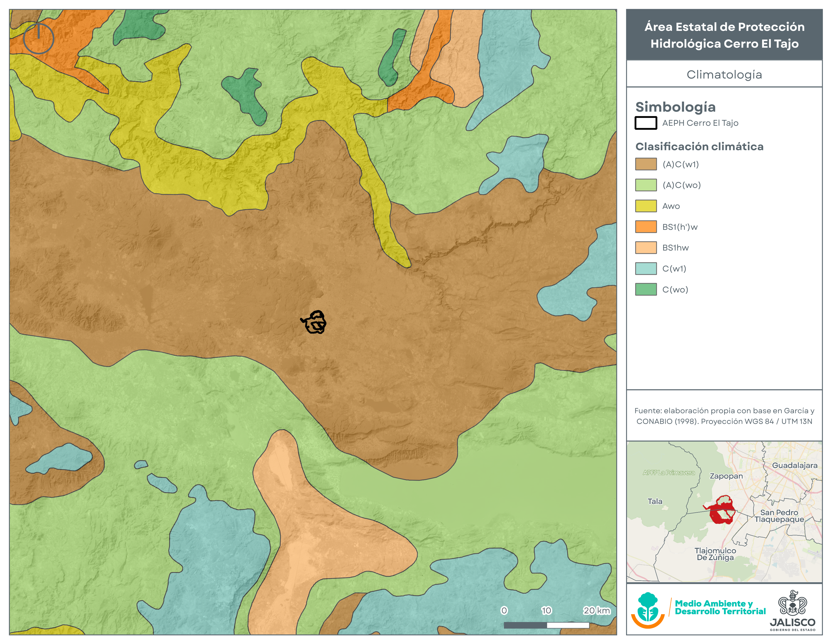Click the Medio Ambiente tree logo
This screenshot has width=833, height=644.
tap(648, 610)
